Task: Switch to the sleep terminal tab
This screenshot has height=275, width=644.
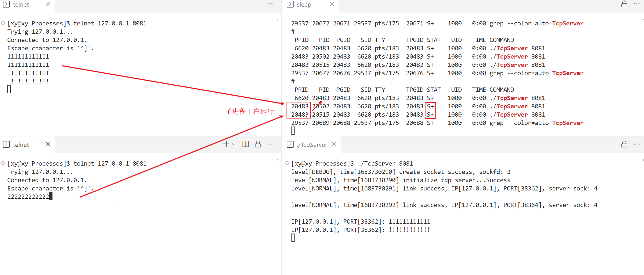Action: point(304,5)
